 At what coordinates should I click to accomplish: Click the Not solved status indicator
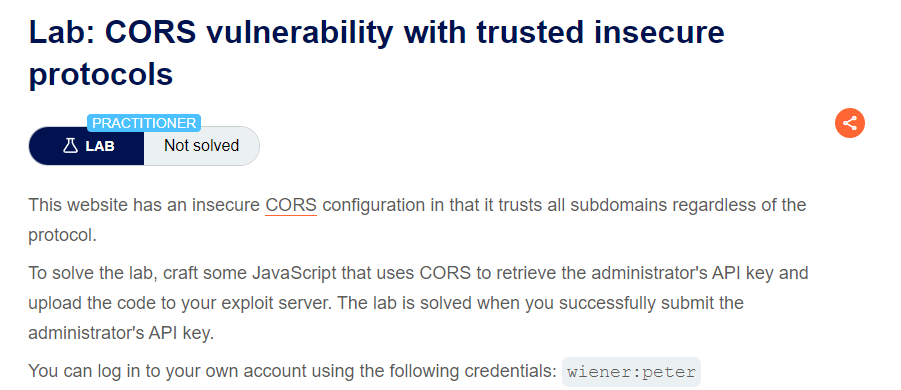point(202,146)
